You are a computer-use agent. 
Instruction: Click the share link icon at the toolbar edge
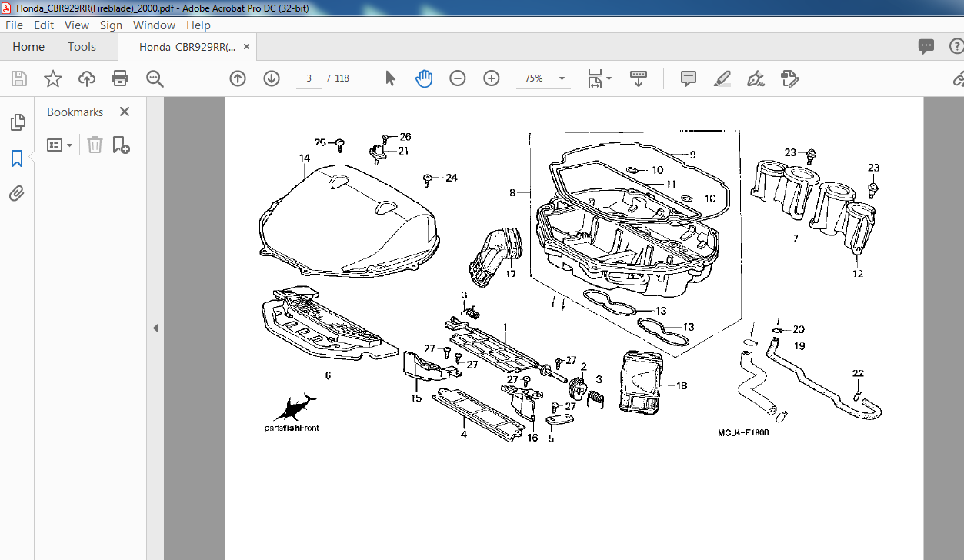point(958,78)
